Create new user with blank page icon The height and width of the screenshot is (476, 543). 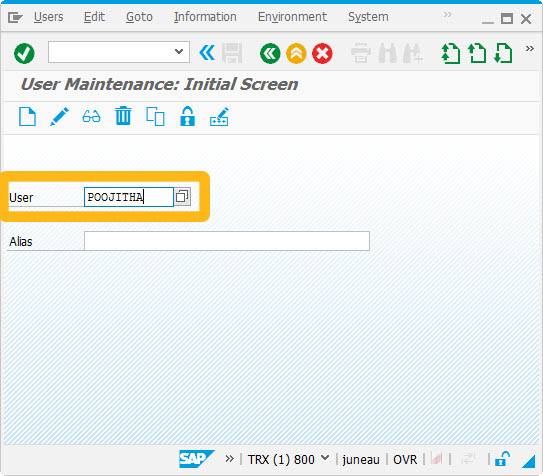(27, 116)
